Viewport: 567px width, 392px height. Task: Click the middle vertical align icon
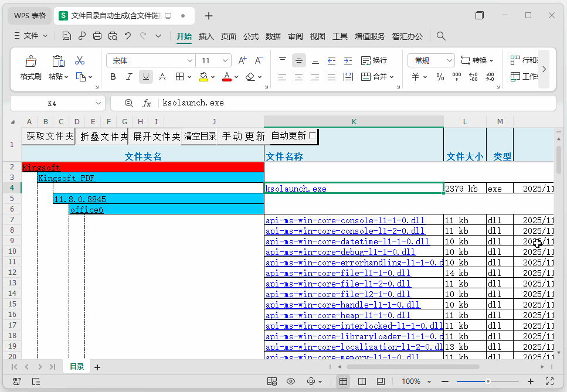coord(298,60)
